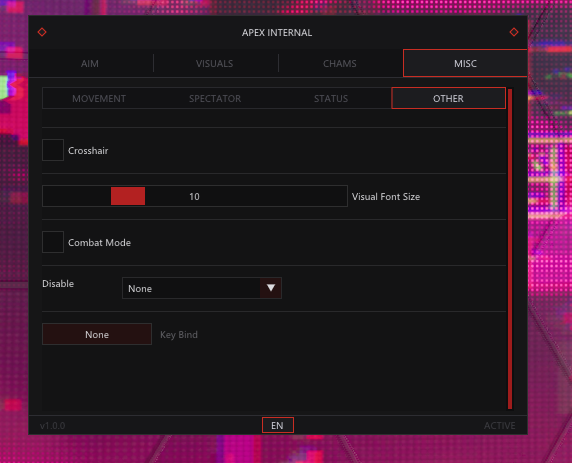Click the v1.0.0 version label
Viewport: 572px width, 463px height.
(x=53, y=425)
